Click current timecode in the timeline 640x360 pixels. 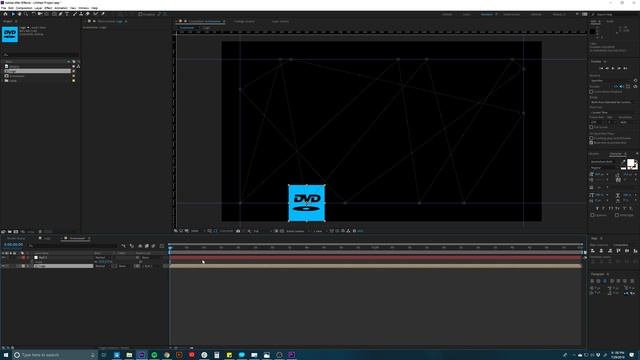[x=13, y=245]
